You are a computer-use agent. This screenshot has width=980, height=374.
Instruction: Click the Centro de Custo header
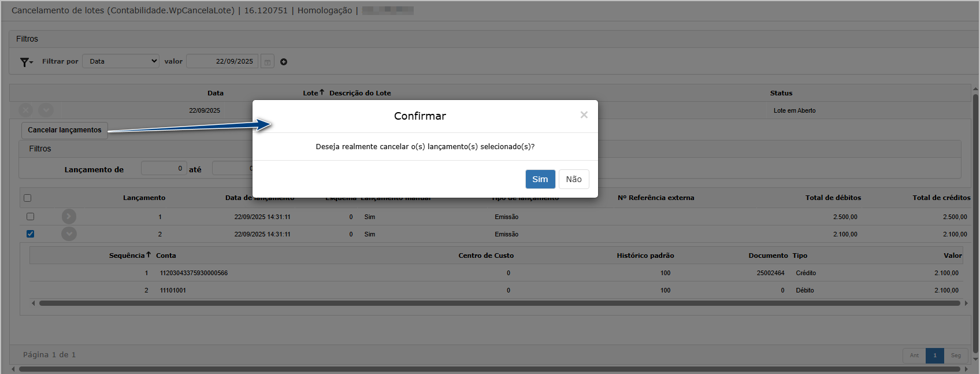tap(486, 255)
